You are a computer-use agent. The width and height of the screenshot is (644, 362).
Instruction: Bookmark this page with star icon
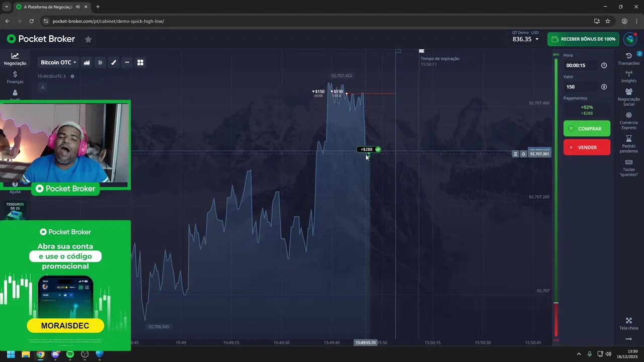tap(608, 21)
